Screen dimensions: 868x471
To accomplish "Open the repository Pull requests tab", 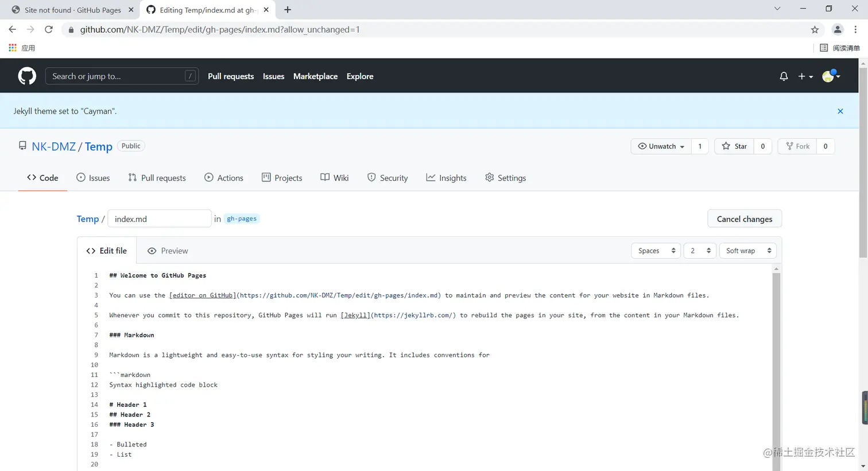I will coord(157,178).
